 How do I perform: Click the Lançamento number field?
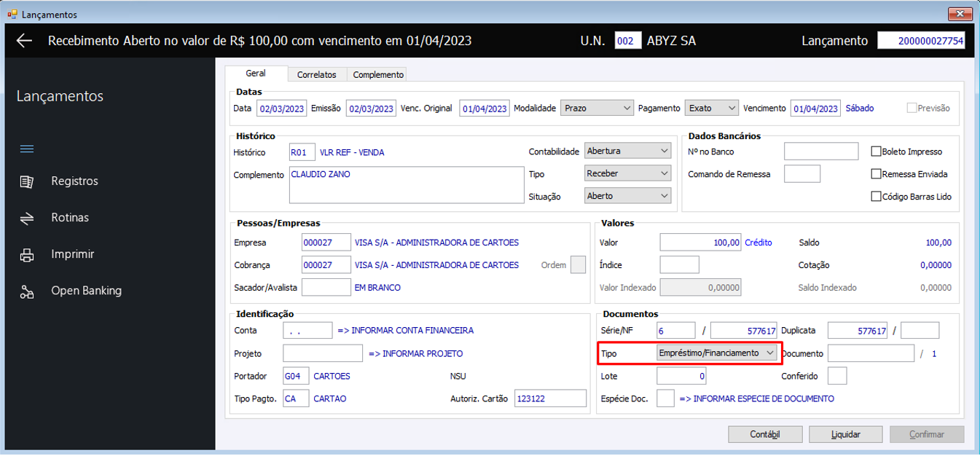point(921,41)
